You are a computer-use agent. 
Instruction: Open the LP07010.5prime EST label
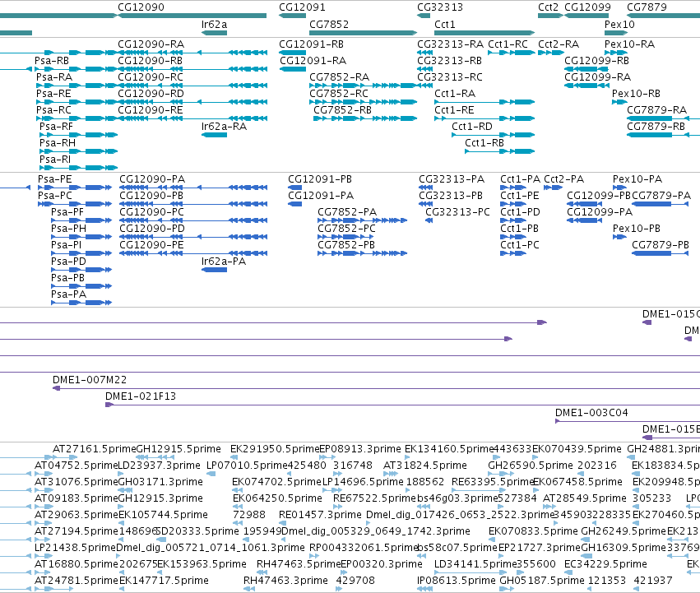click(247, 466)
